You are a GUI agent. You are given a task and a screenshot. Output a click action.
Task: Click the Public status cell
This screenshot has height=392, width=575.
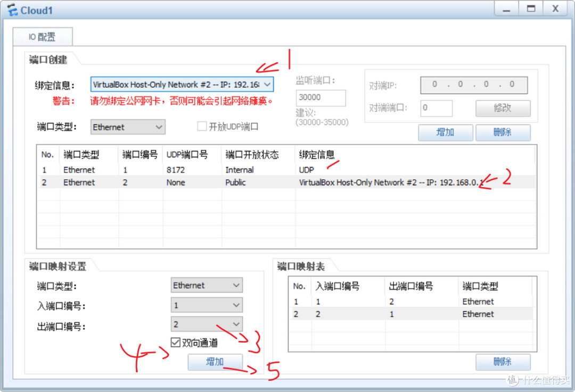pos(235,182)
